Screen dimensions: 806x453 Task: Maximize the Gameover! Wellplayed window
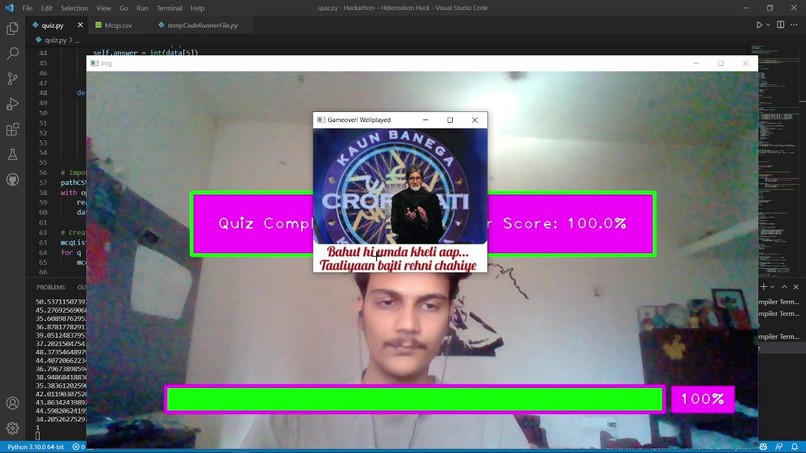[x=450, y=120]
